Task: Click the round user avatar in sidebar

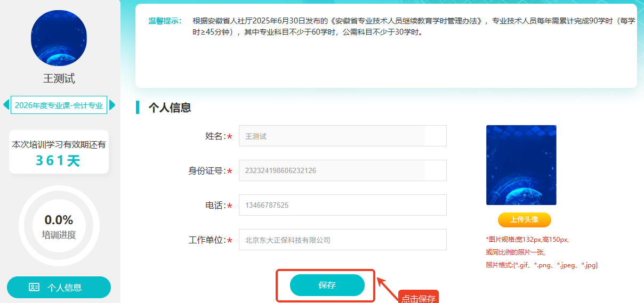Action: (59, 38)
